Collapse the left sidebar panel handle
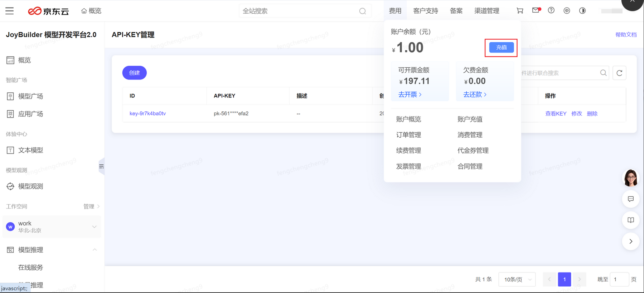The height and width of the screenshot is (293, 644). tap(102, 166)
